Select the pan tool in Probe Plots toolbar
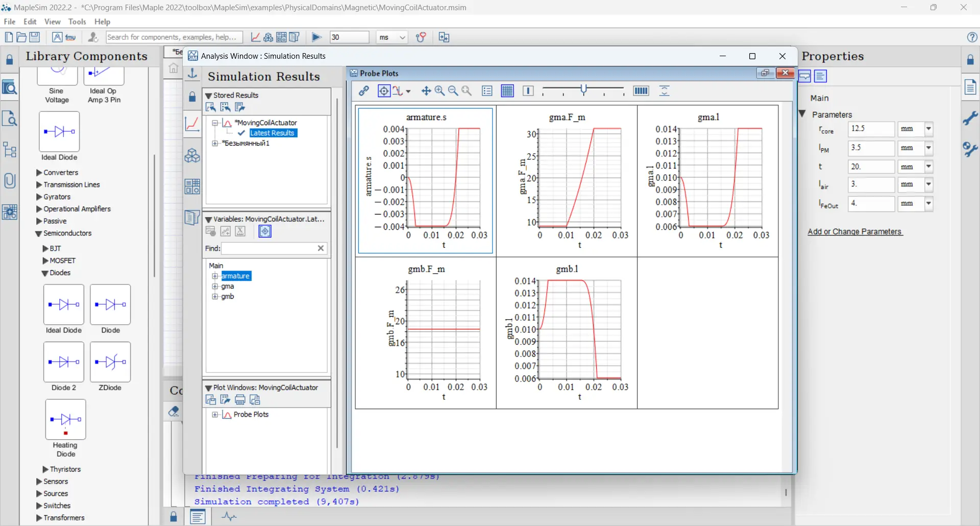The height and width of the screenshot is (526, 980). [426, 91]
